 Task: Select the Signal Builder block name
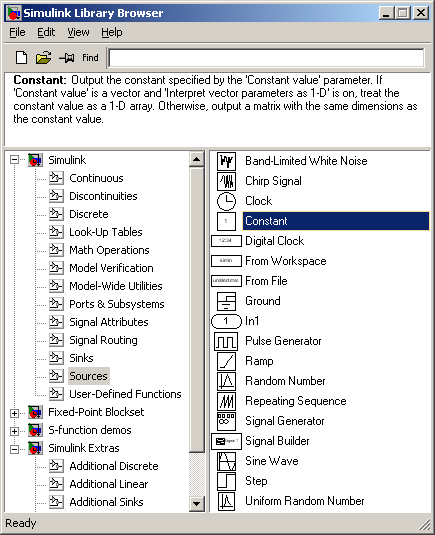click(x=277, y=441)
